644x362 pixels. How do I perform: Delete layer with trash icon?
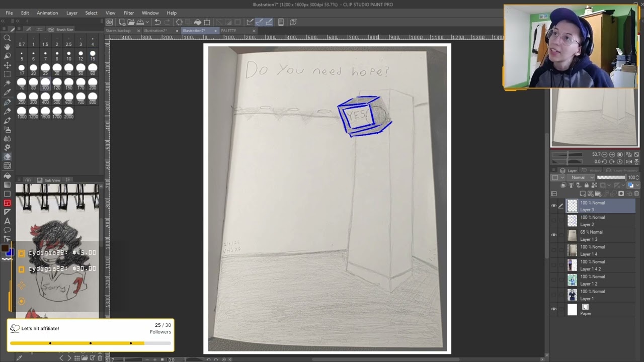pyautogui.click(x=636, y=194)
